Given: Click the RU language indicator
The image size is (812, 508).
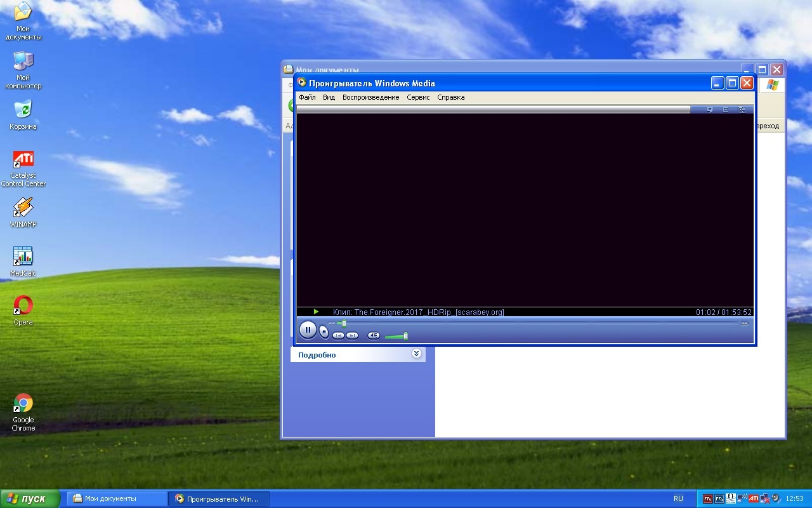Looking at the screenshot, I should (x=678, y=498).
